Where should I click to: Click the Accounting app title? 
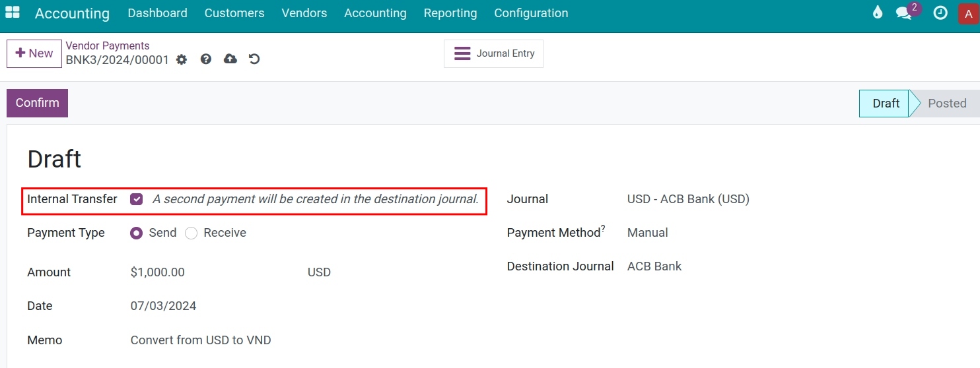(72, 13)
